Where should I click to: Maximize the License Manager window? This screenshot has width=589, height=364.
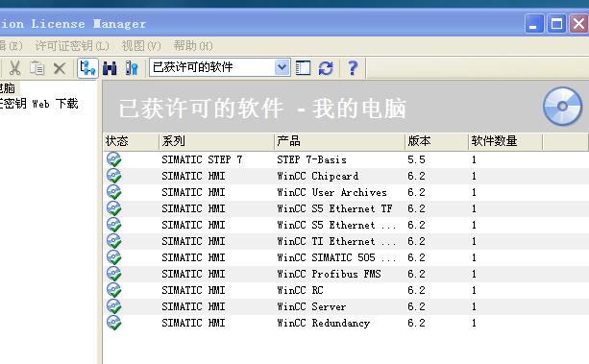click(556, 24)
